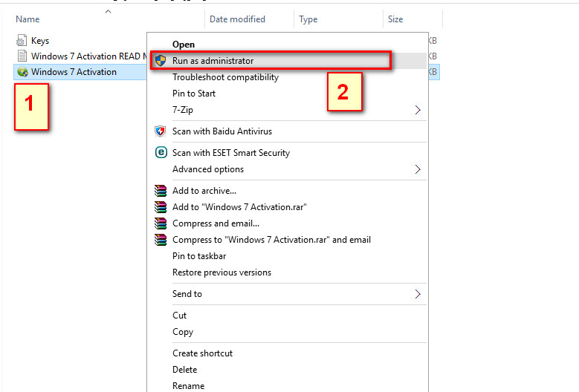
Task: Select Pin to taskbar
Action: [x=199, y=256]
